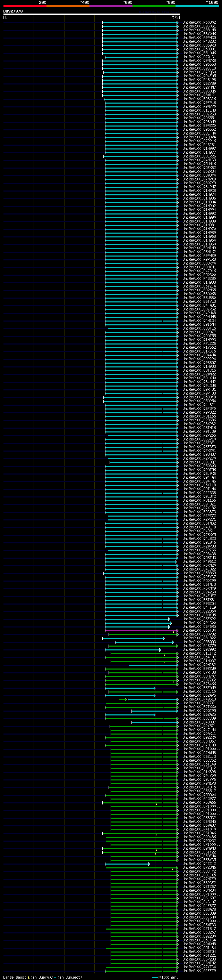Open the UniRef100_B9S0G1 hit link
The width and height of the screenshot is (222, 980).
pyautogui.click(x=199, y=26)
